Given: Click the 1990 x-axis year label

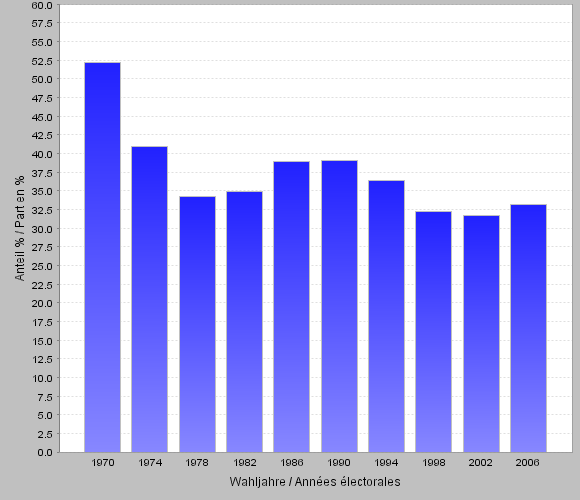Looking at the screenshot, I should pyautogui.click(x=339, y=463).
